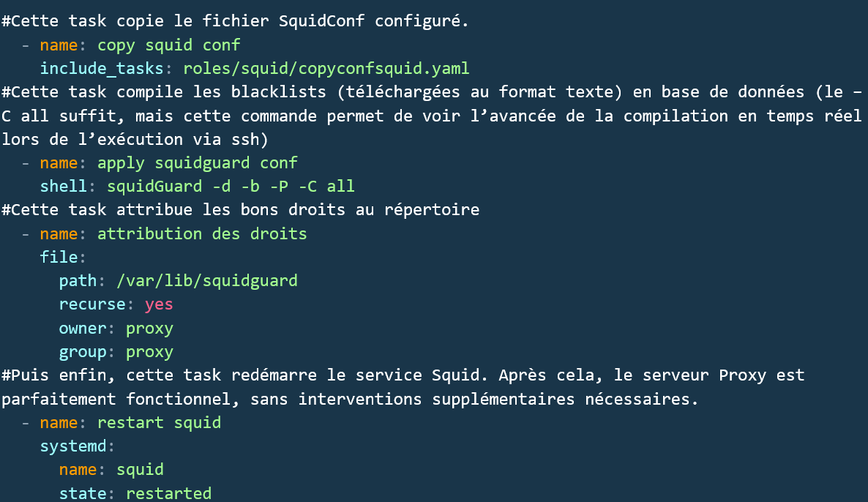Viewport: 868px width, 502px height.
Task: Click the 'attribution des droits' task name
Action: pos(202,233)
